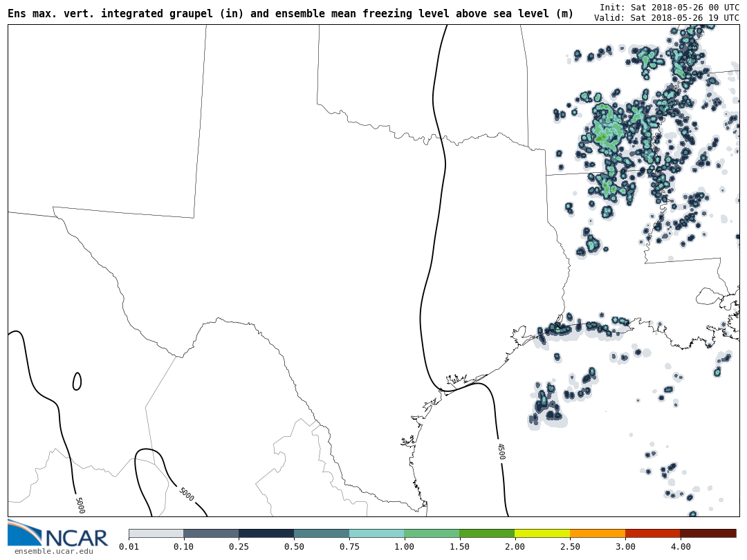
Task: Select the red 3.00–4.00 colorbar swatch
Action: click(x=653, y=534)
